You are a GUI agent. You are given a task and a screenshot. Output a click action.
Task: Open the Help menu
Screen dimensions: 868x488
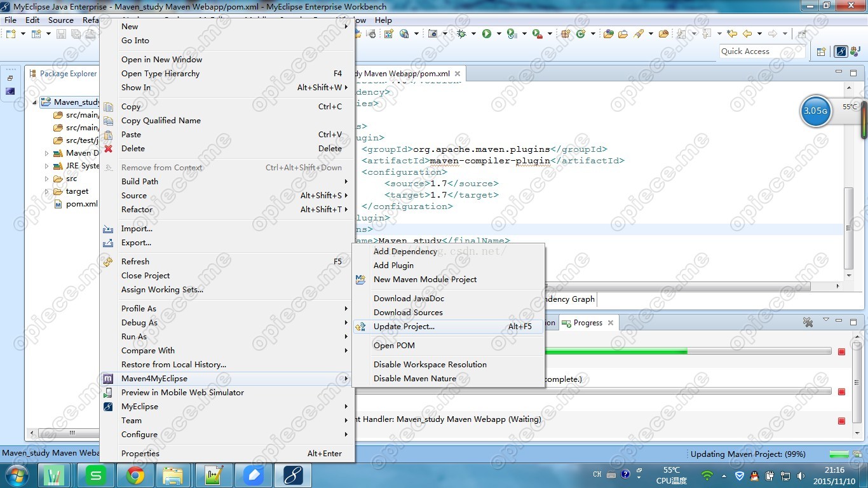click(x=383, y=20)
